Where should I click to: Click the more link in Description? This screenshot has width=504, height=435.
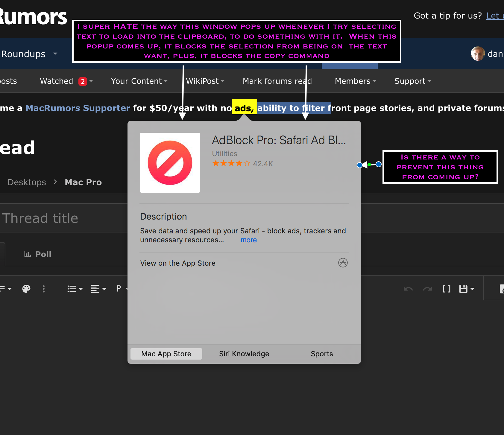coord(249,240)
